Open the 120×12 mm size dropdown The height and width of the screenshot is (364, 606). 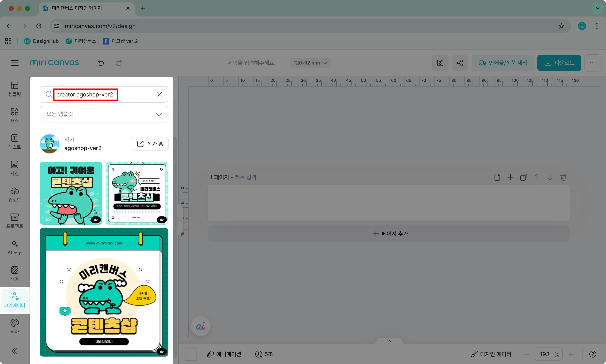[310, 63]
